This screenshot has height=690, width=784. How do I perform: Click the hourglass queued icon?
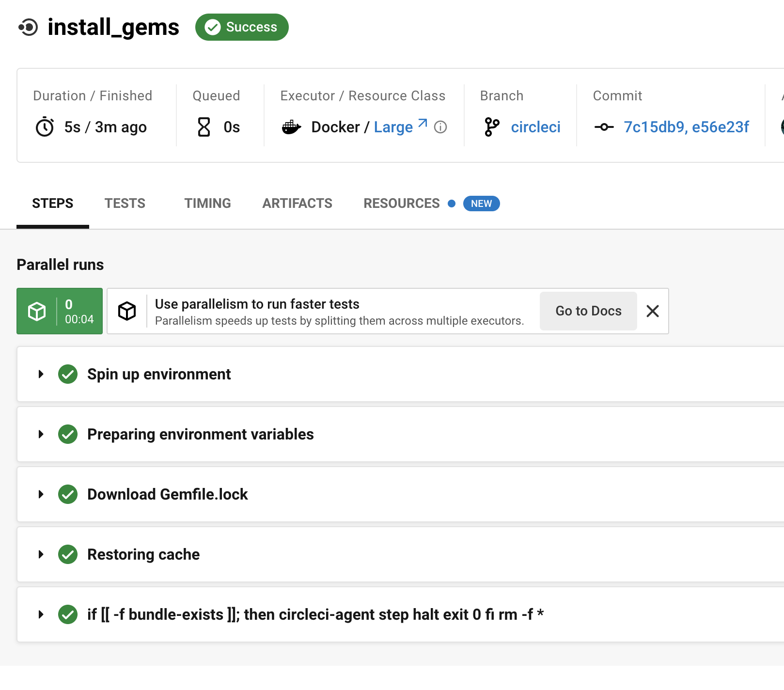click(x=204, y=127)
